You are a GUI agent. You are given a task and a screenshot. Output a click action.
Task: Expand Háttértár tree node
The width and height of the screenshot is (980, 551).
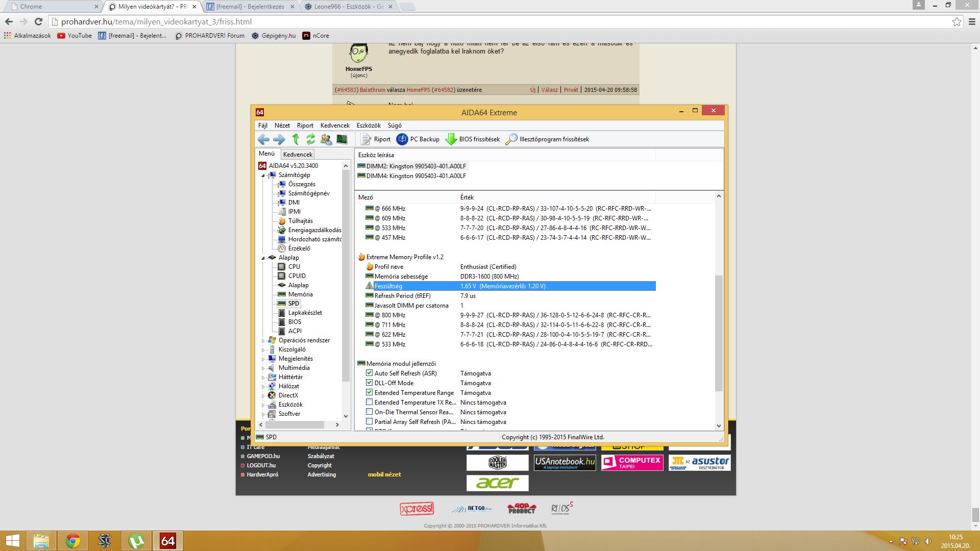coord(263,377)
